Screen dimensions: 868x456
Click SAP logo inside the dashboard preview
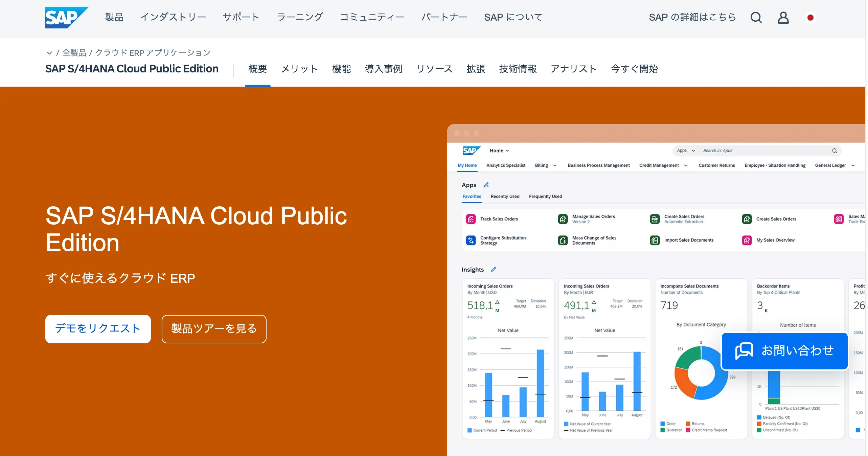click(471, 151)
